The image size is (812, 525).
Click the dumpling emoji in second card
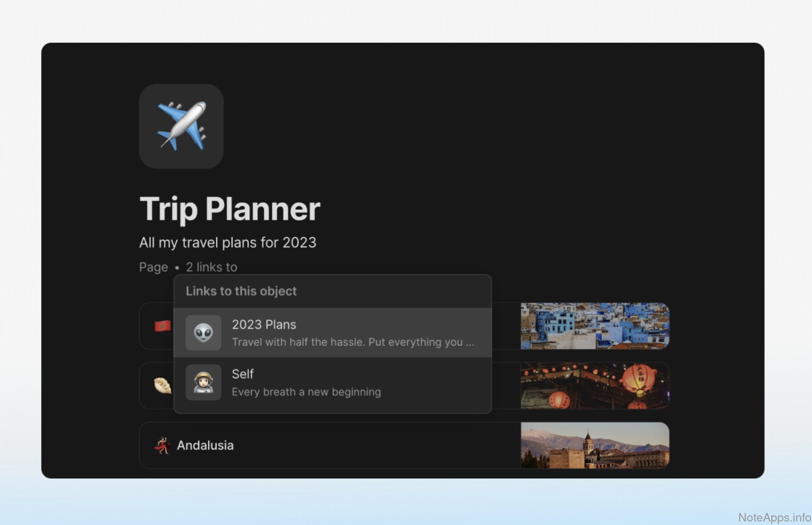click(x=162, y=385)
